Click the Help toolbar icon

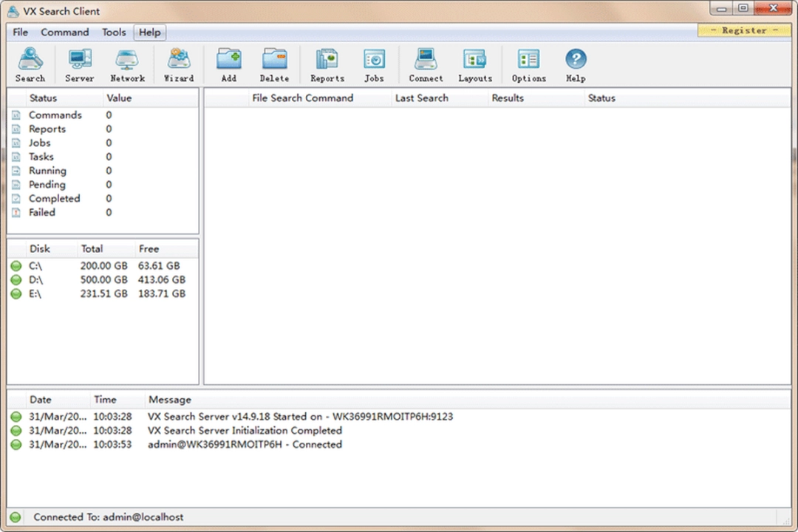(575, 64)
